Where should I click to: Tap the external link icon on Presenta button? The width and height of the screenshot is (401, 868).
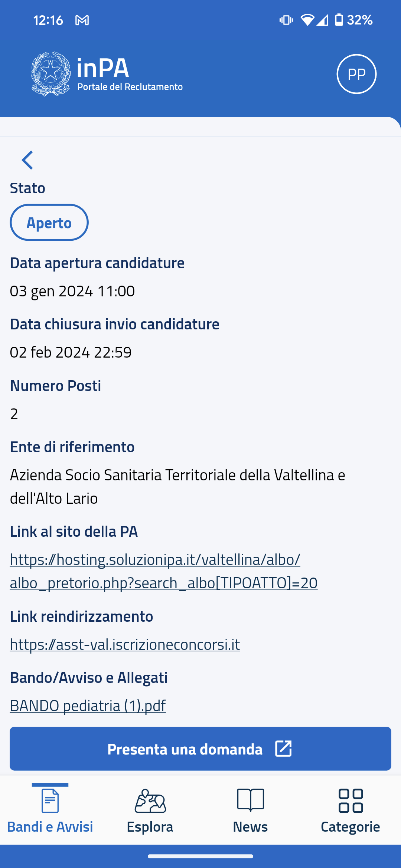click(283, 749)
